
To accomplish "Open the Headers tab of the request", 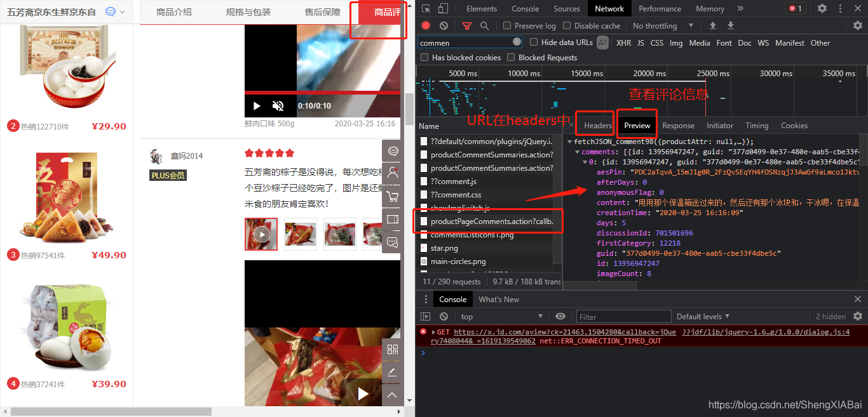I will [x=598, y=125].
